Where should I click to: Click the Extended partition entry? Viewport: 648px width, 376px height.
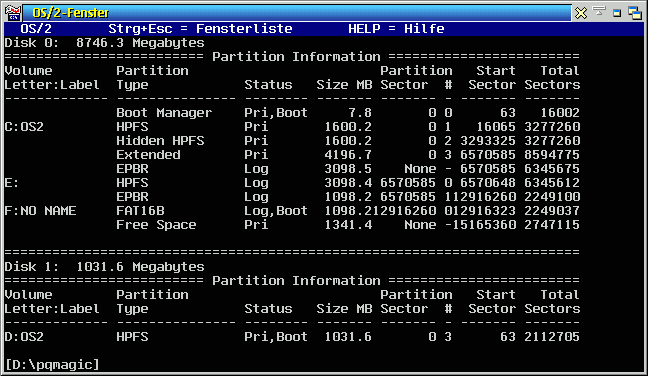(148, 155)
